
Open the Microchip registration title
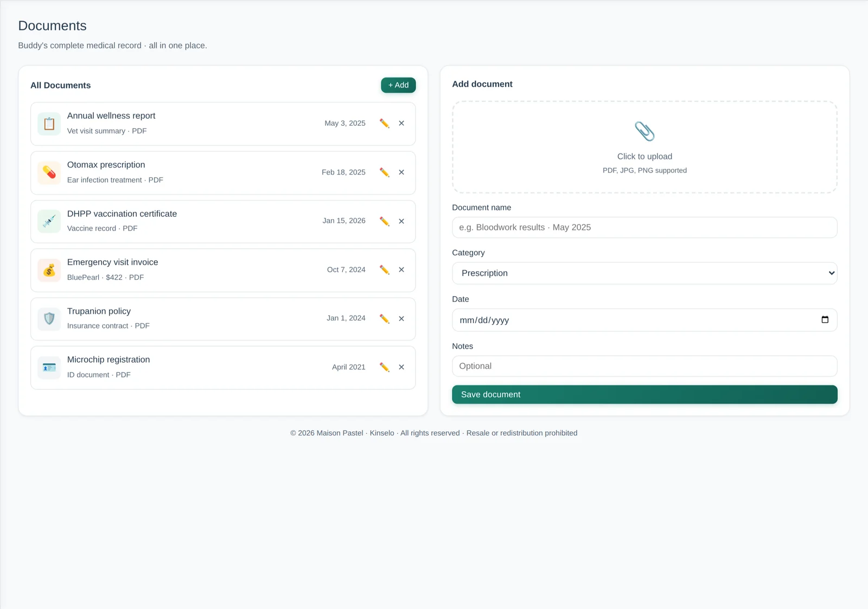point(108,360)
